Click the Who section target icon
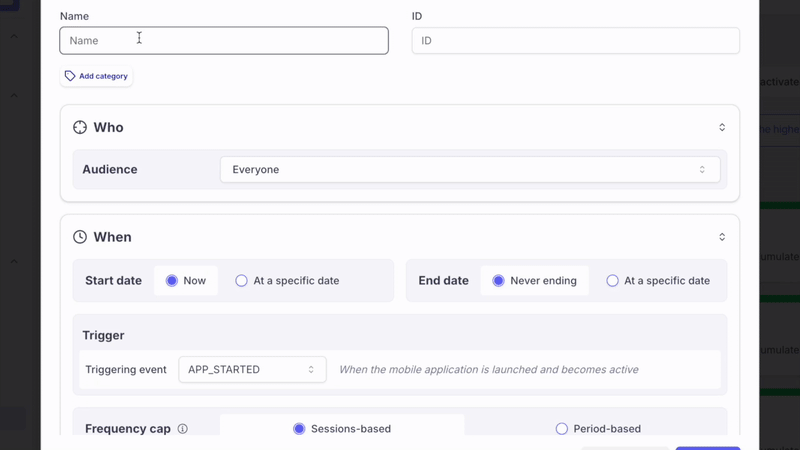This screenshot has width=800, height=450. pyautogui.click(x=80, y=128)
